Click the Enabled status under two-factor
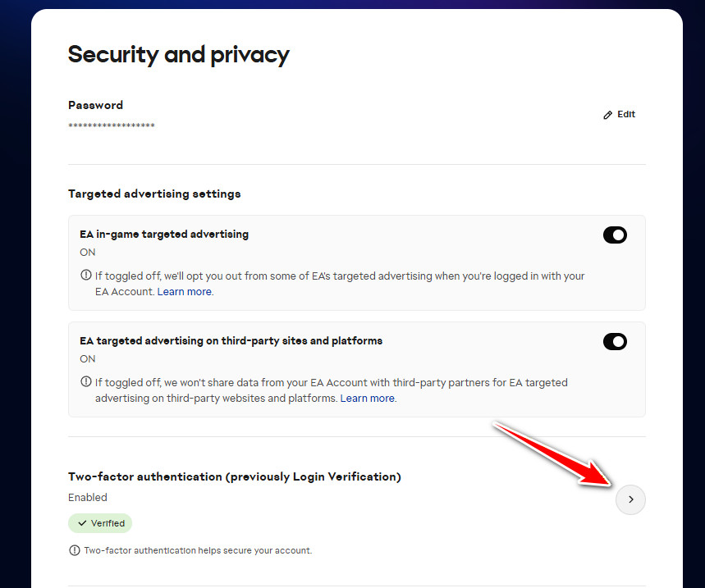This screenshot has height=588, width=705. (x=88, y=497)
